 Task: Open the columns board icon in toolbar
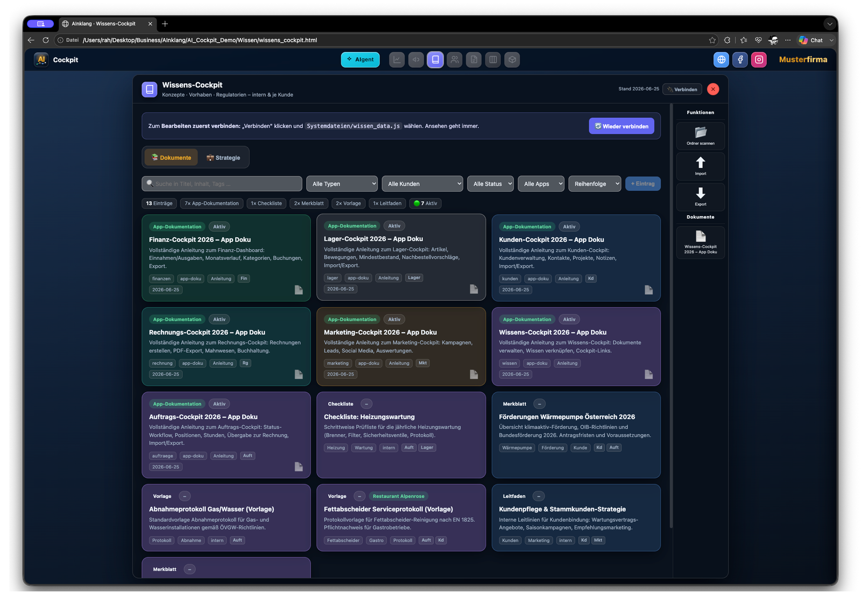(x=493, y=60)
